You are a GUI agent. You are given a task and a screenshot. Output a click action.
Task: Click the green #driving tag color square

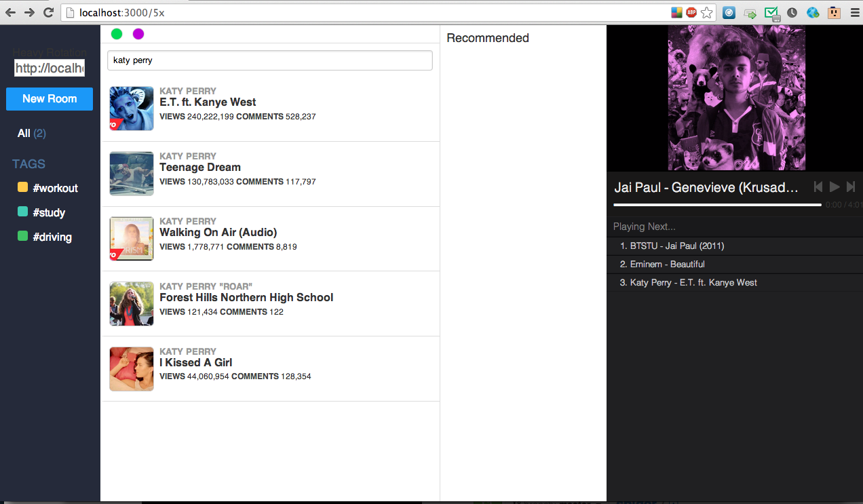pos(22,236)
